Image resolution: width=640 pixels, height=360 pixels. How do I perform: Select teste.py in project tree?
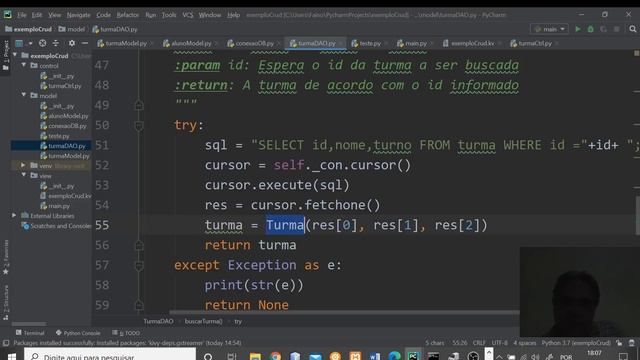(59, 136)
